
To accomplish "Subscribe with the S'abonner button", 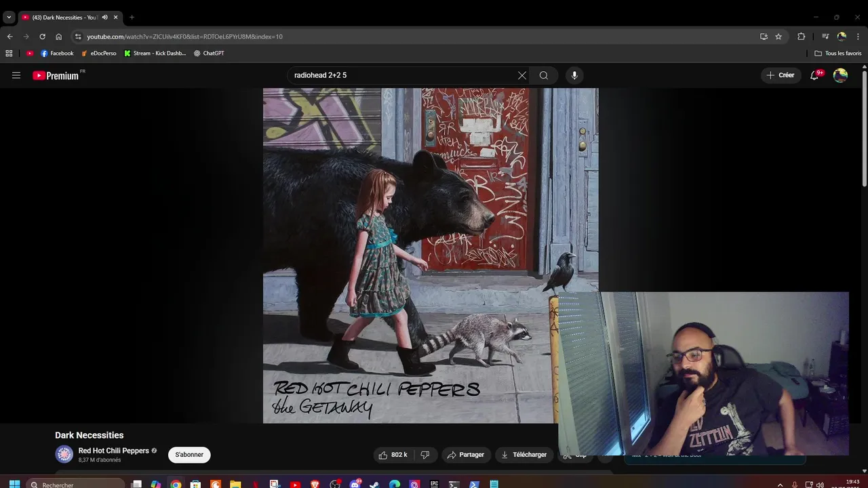I will (x=189, y=455).
